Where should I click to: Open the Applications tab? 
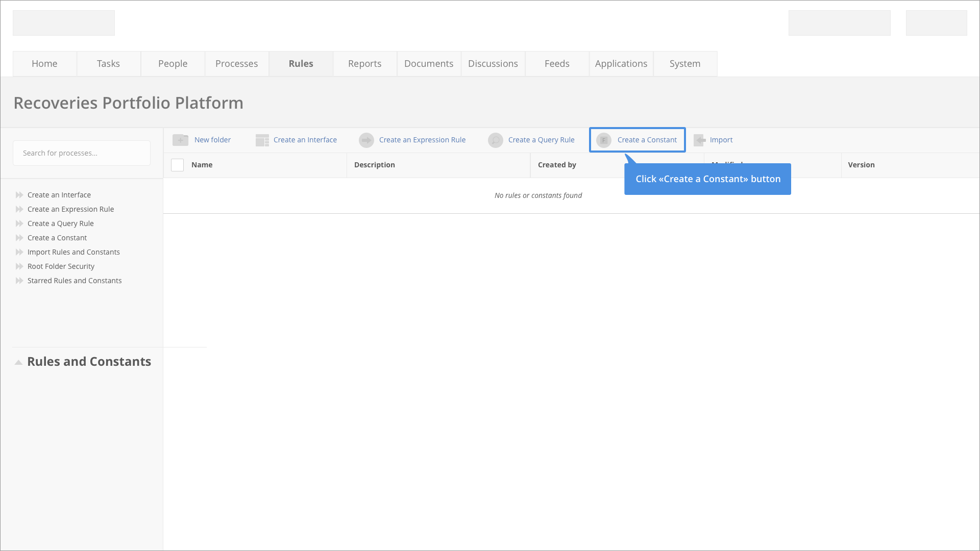621,64
